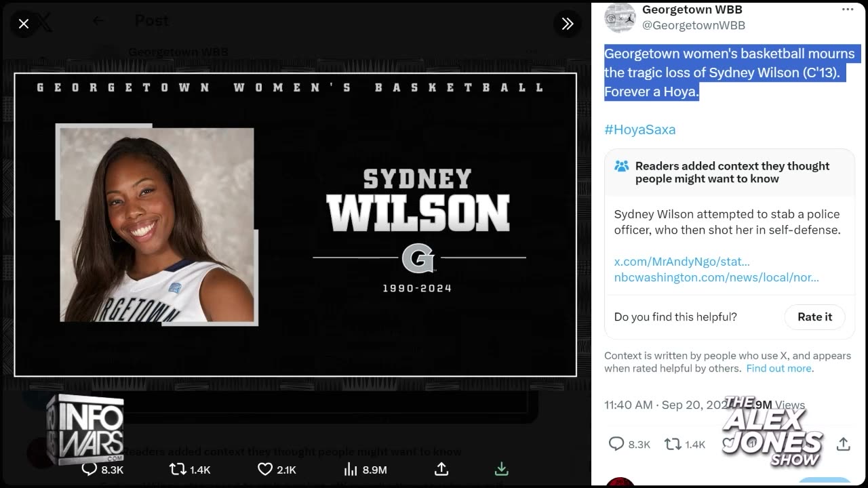Screen dimensions: 868x488
Task: Open the Find out more link
Action: (x=778, y=369)
